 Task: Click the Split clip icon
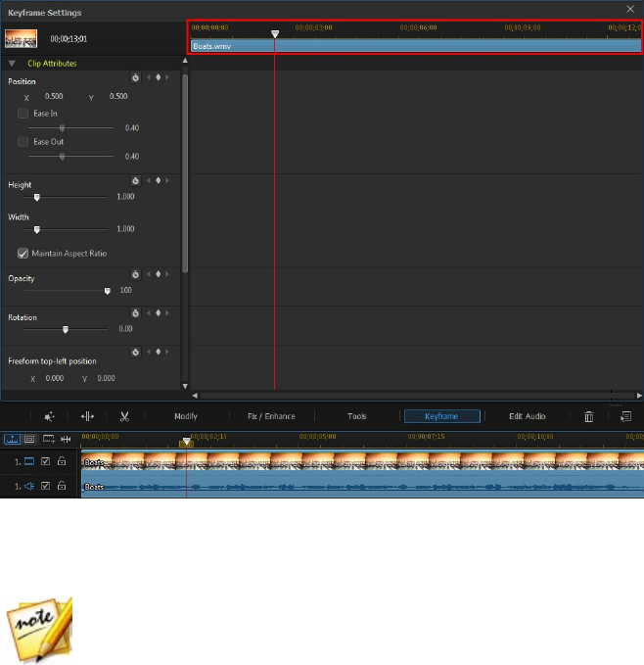(87, 416)
